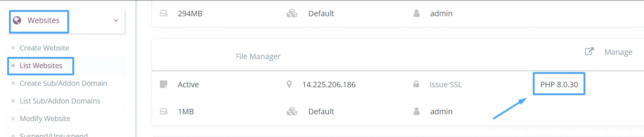
Task: Open Create Sub/Addon Domain
Action: (x=63, y=83)
